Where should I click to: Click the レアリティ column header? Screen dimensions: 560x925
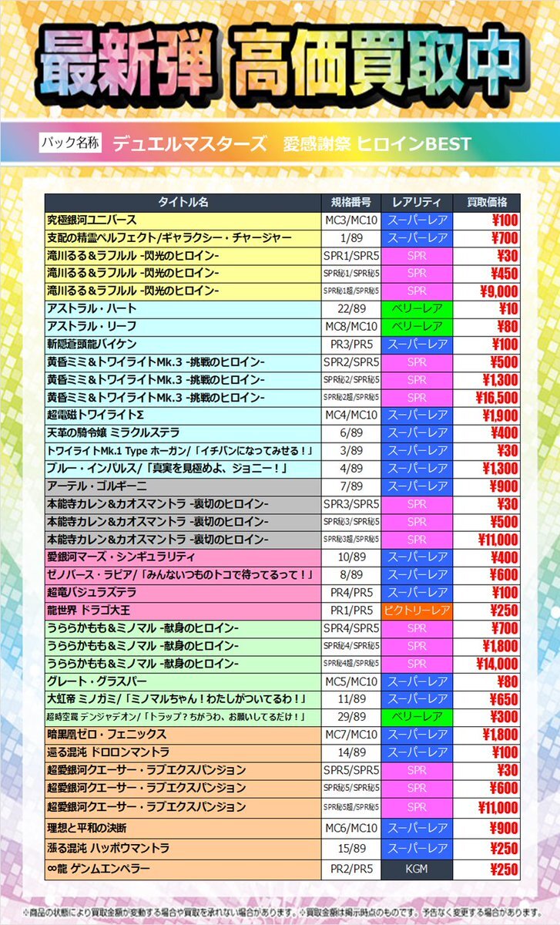click(416, 203)
